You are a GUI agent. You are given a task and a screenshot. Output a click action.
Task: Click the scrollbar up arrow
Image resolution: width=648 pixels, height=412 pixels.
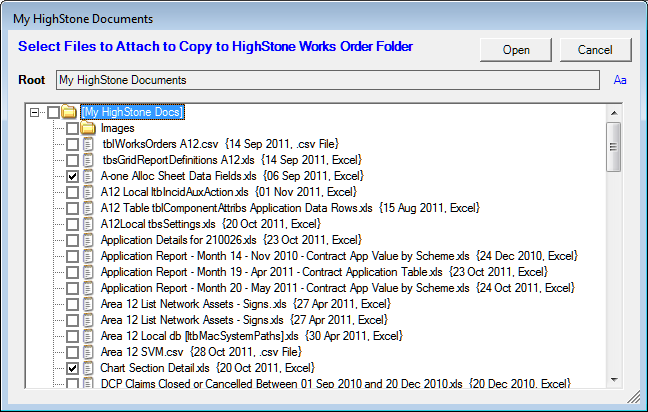tap(614, 113)
